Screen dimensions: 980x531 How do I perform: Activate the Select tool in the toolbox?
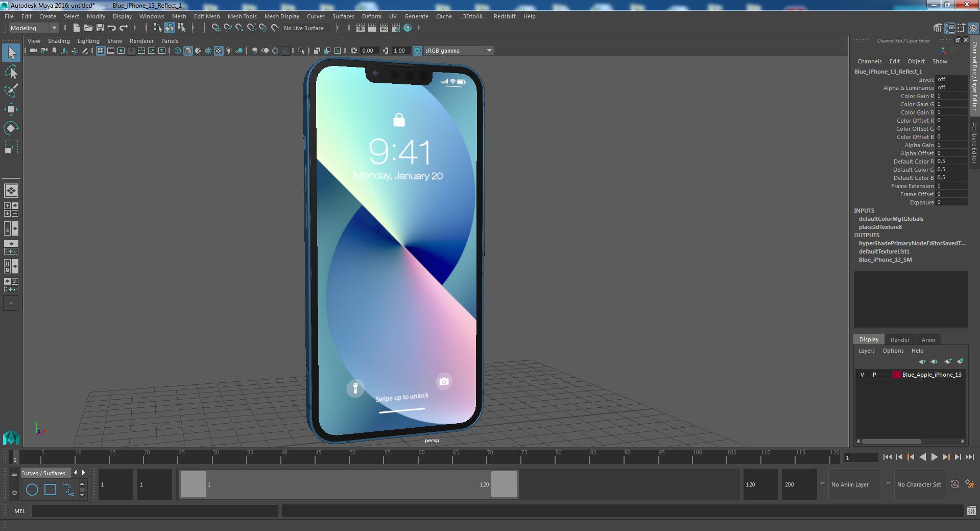(x=11, y=53)
